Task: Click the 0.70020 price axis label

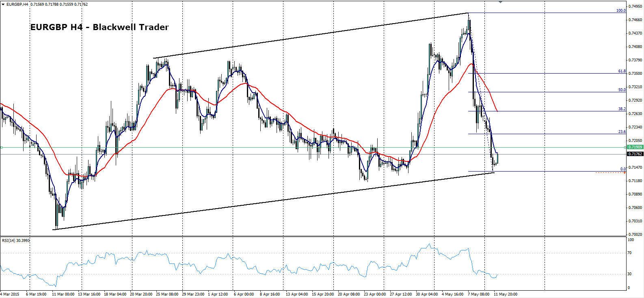Action: pyautogui.click(x=635, y=235)
